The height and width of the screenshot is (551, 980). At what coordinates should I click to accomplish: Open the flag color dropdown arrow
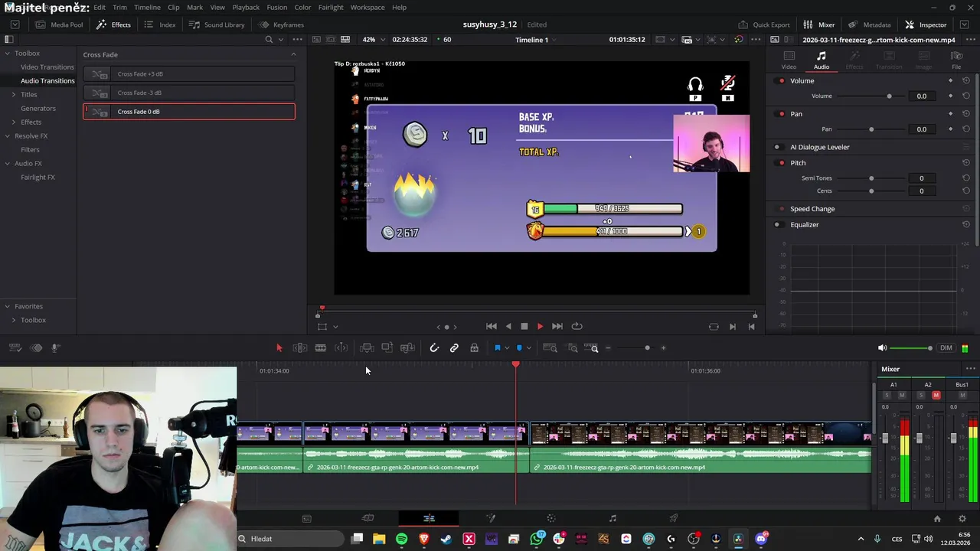pos(506,348)
